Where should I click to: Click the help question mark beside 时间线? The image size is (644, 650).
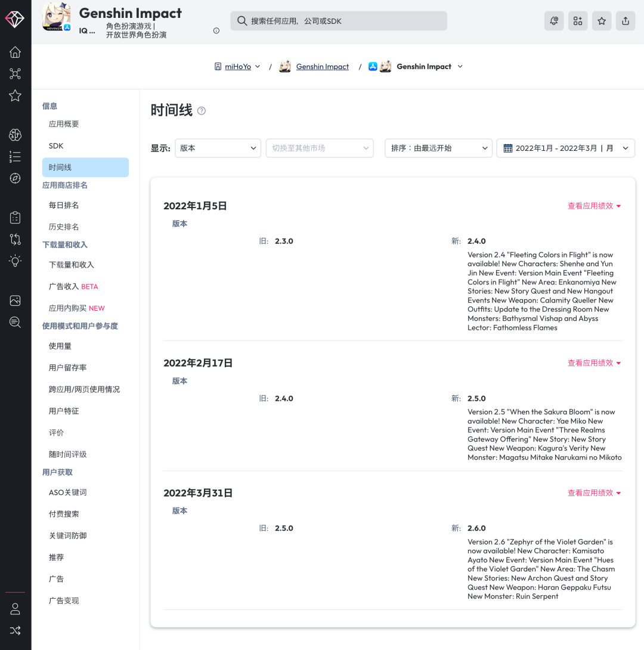(202, 111)
